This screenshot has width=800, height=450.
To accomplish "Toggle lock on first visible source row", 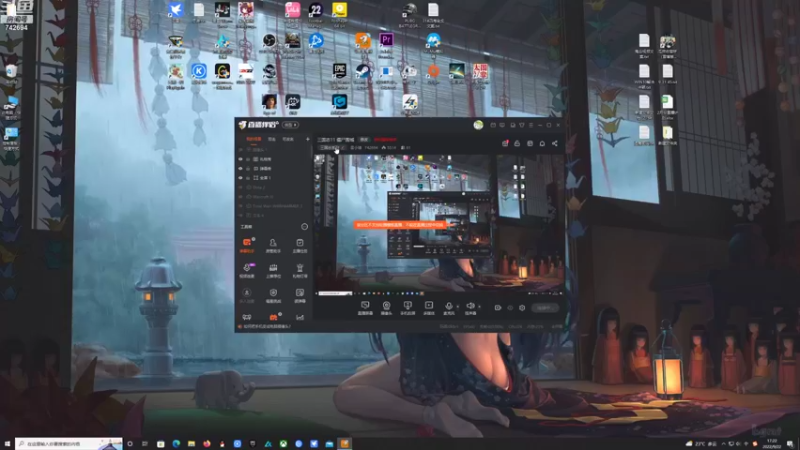I will 248,159.
